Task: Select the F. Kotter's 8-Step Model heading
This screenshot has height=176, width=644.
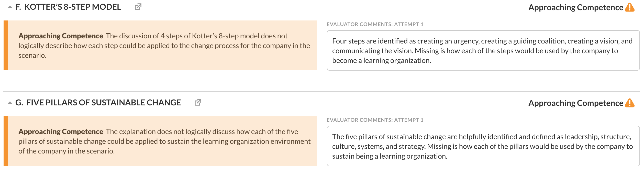Action: click(68, 7)
